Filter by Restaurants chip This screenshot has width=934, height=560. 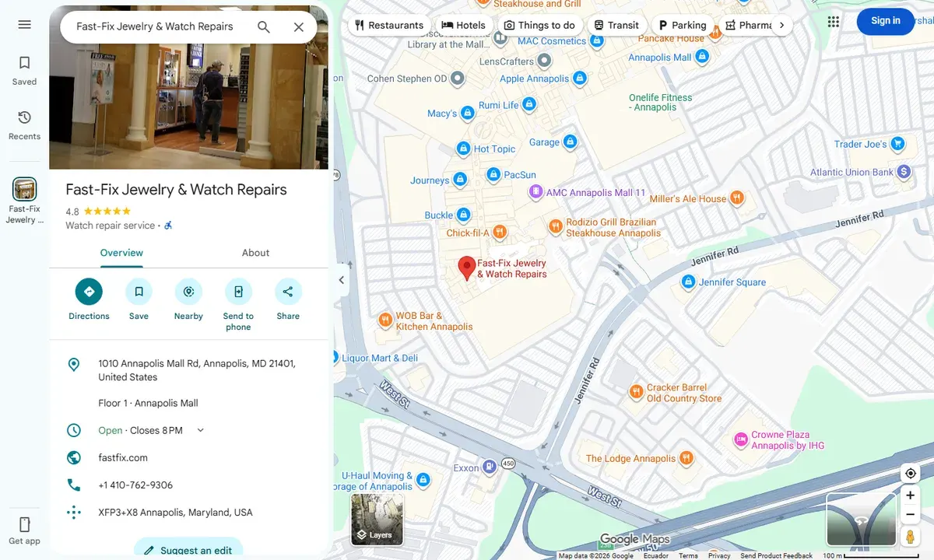tap(389, 25)
